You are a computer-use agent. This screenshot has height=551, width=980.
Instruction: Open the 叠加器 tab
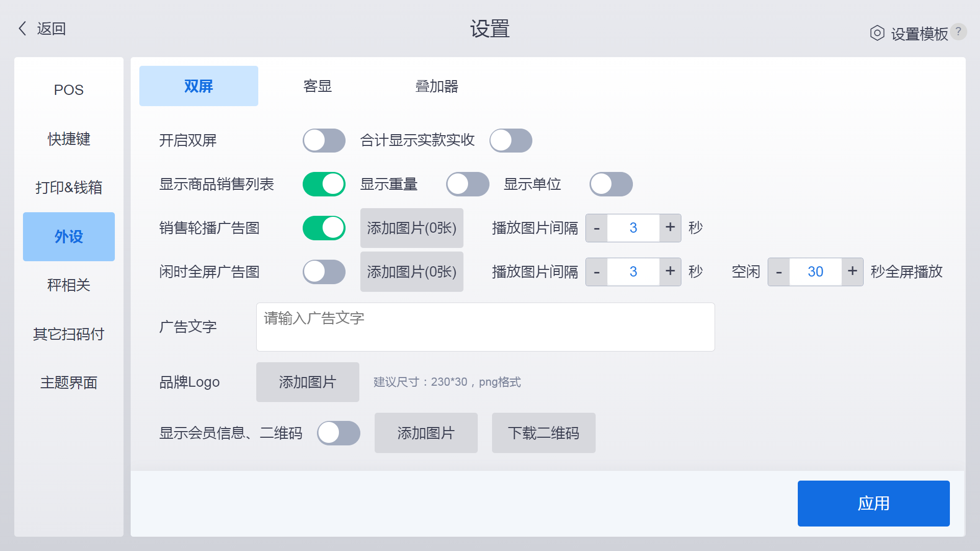[x=436, y=86]
